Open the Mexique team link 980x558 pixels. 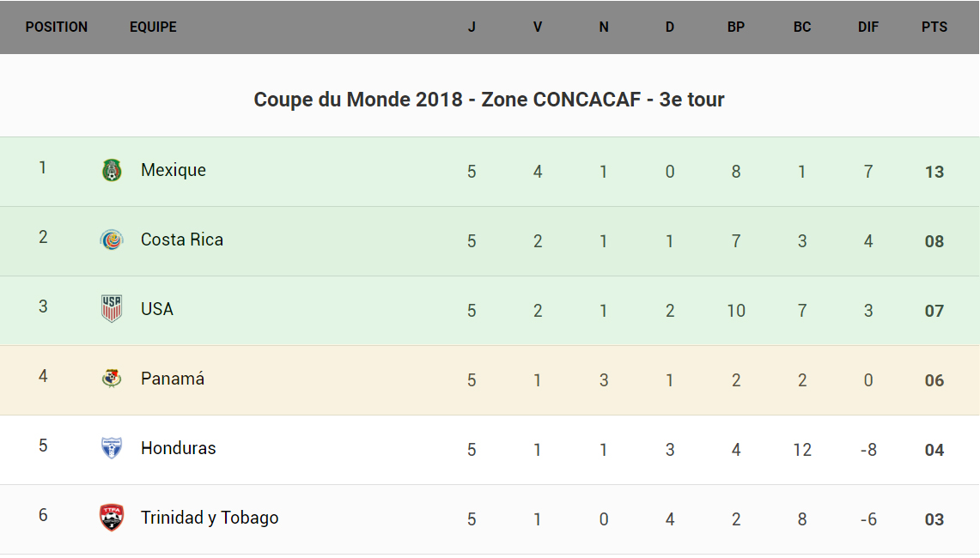[173, 170]
